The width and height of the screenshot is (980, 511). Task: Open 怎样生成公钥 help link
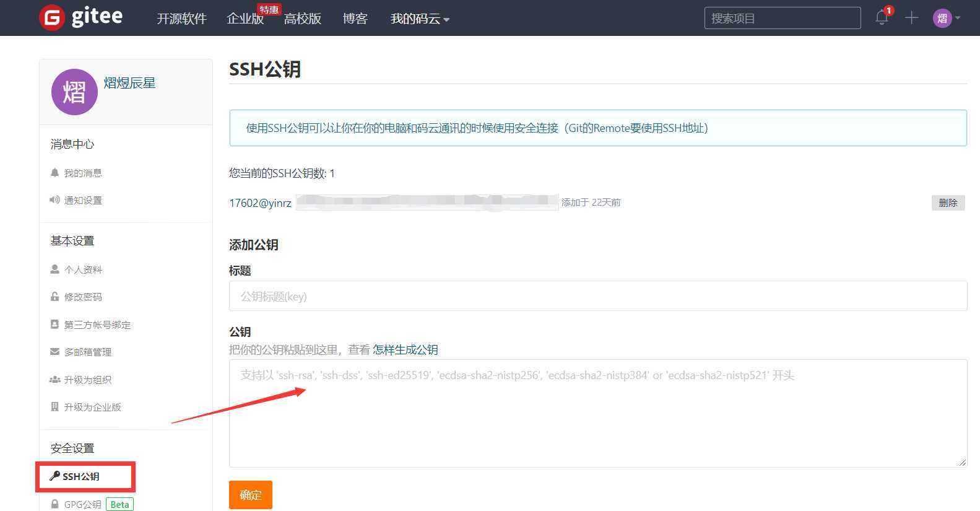(x=405, y=349)
